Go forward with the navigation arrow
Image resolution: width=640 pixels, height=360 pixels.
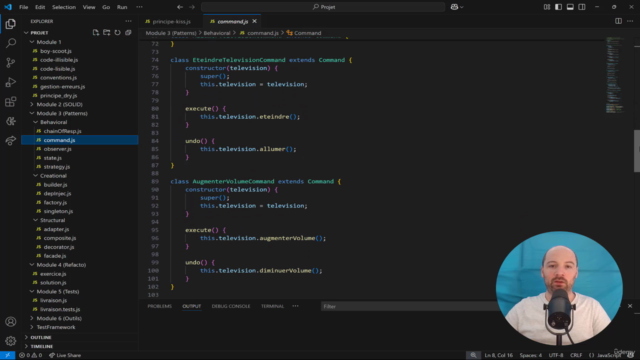click(192, 7)
